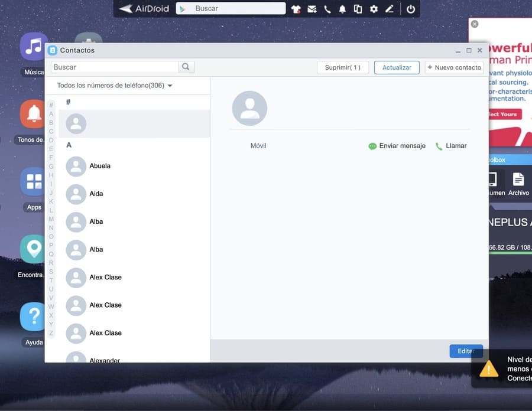Click the magnifier search button in Contactos
Screen dimensions: 532x411
[x=186, y=67]
